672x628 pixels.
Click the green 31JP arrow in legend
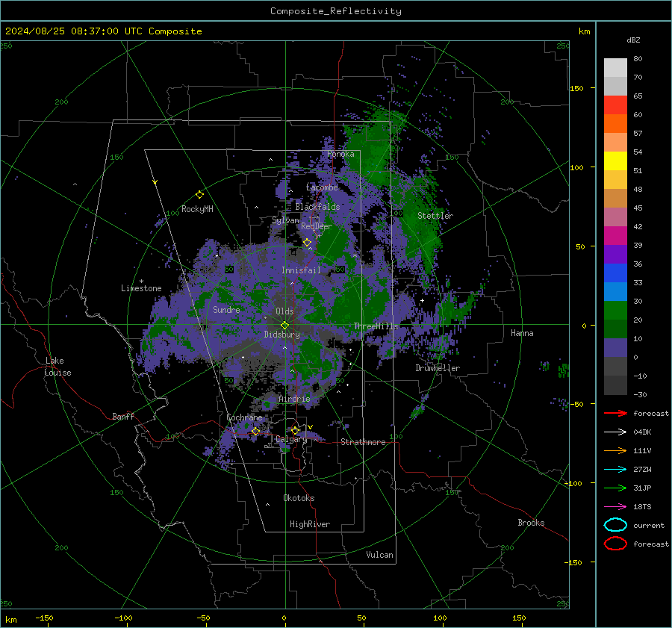pos(615,488)
